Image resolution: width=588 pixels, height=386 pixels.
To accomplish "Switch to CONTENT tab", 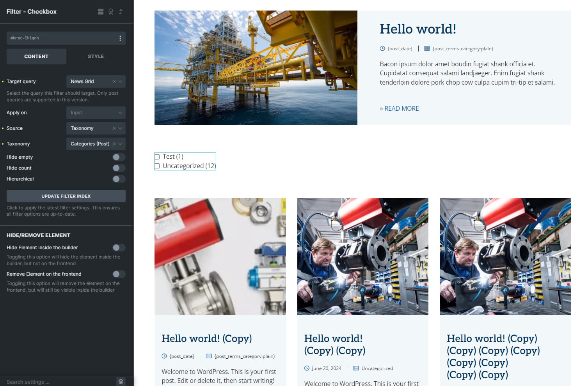I will coord(36,57).
